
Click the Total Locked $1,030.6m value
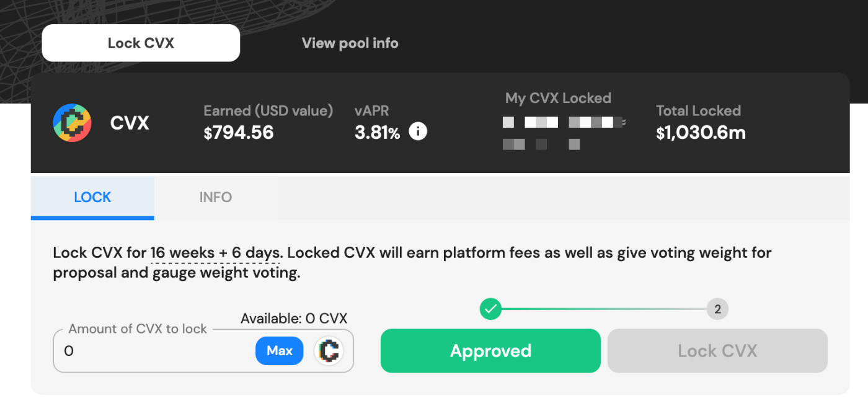(x=701, y=132)
